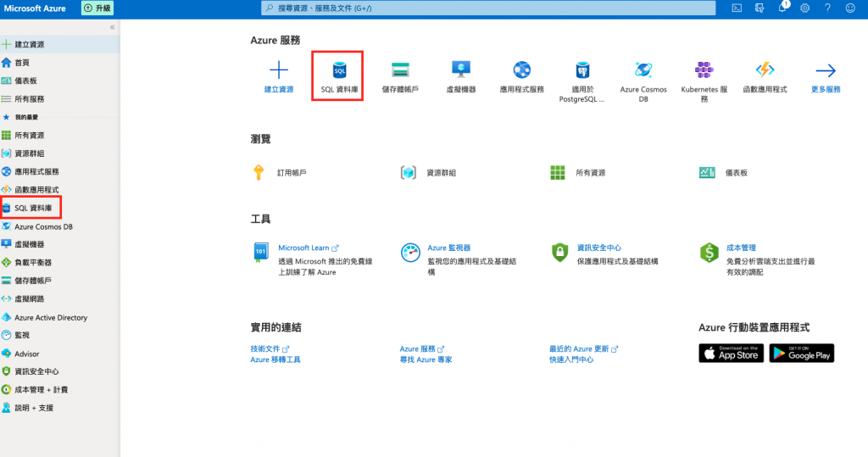
Task: Click Get it on Google Play badge
Action: (802, 354)
